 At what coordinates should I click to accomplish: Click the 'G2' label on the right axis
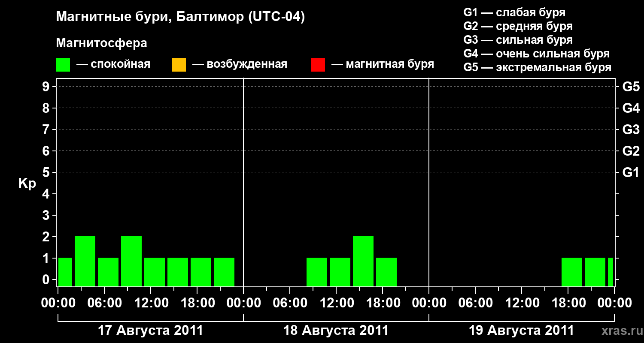coord(631,151)
